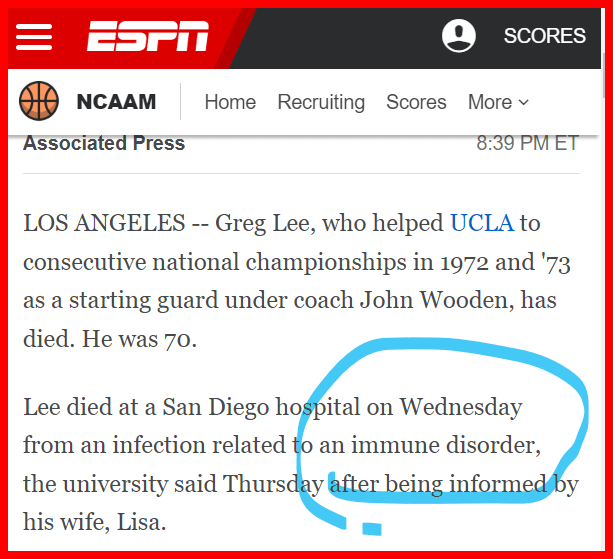Image resolution: width=613 pixels, height=559 pixels.
Task: Click the NCAAM basketball icon
Action: click(x=40, y=102)
